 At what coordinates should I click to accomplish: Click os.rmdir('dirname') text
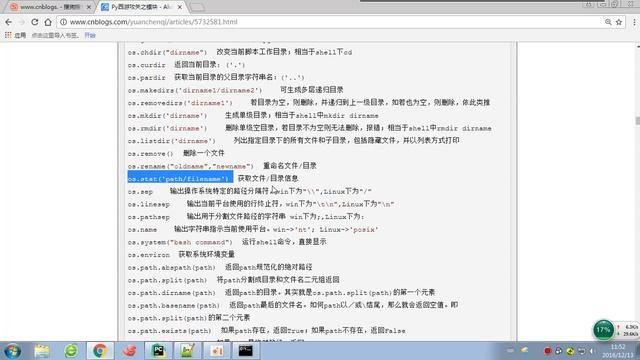tap(167, 128)
